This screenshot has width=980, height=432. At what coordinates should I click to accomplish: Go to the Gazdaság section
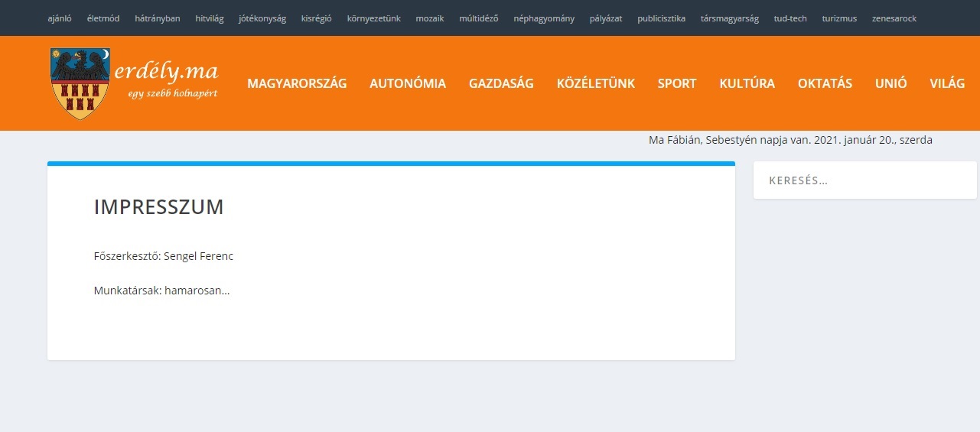click(501, 84)
